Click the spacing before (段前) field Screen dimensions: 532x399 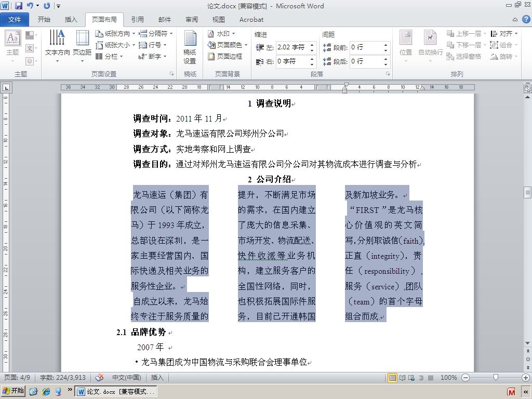pyautogui.click(x=366, y=47)
